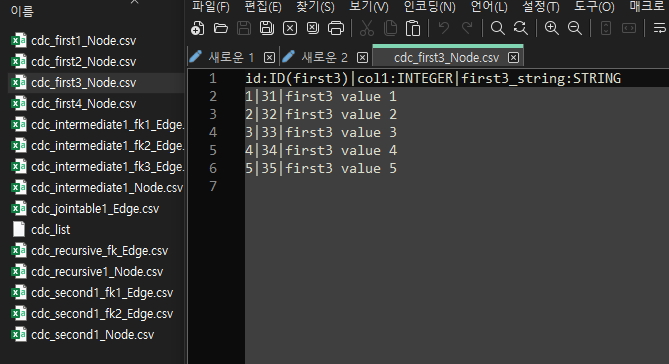Select cdc_second1_Node.csv file
The width and height of the screenshot is (669, 364).
[x=92, y=335]
